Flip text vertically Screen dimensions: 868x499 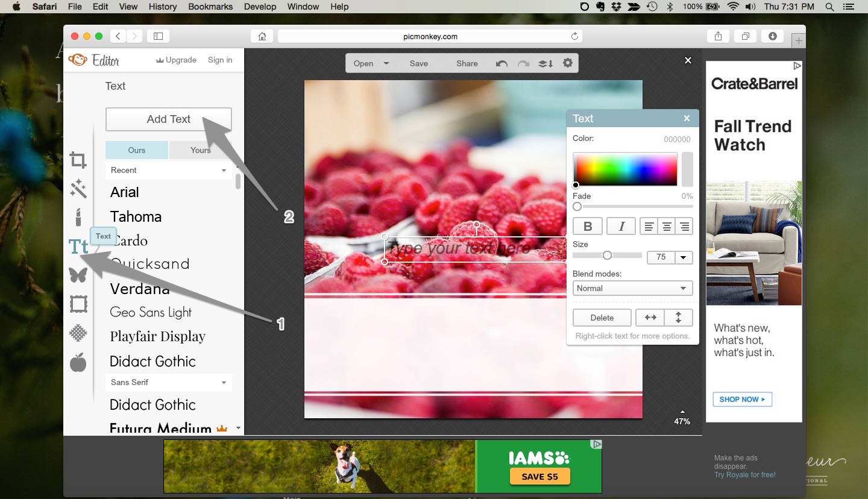pos(679,318)
